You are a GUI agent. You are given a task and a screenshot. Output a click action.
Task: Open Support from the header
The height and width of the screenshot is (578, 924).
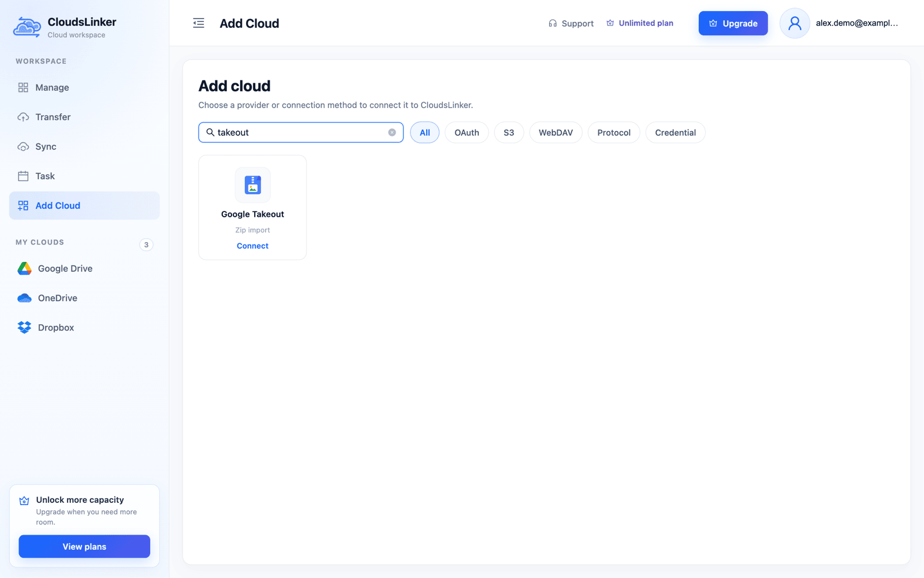coord(571,23)
